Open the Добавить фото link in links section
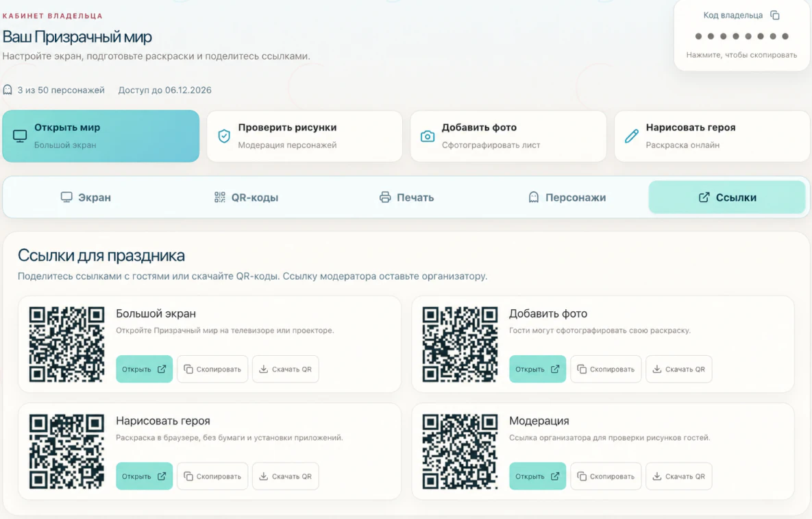Viewport: 812px width, 519px height. pyautogui.click(x=537, y=370)
